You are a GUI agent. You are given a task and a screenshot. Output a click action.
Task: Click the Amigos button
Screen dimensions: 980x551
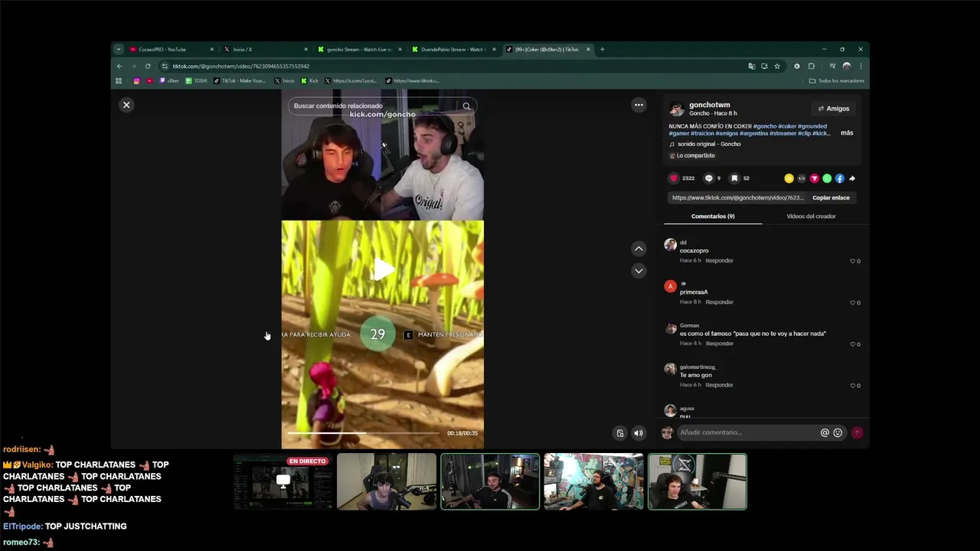pos(833,109)
